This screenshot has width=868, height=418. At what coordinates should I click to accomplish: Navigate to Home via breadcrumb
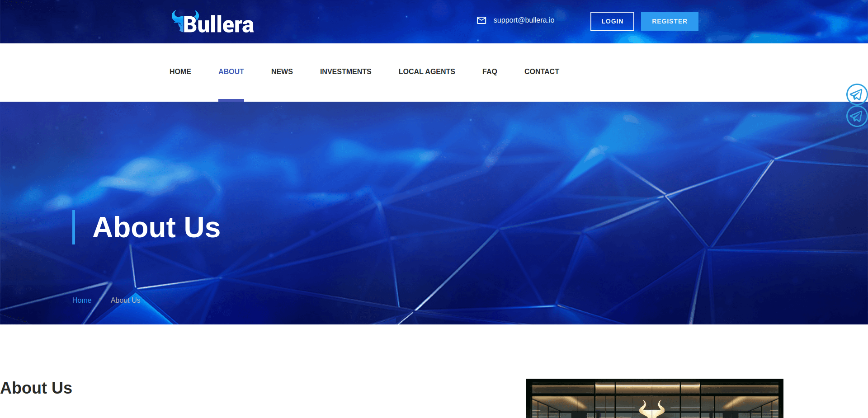(82, 300)
